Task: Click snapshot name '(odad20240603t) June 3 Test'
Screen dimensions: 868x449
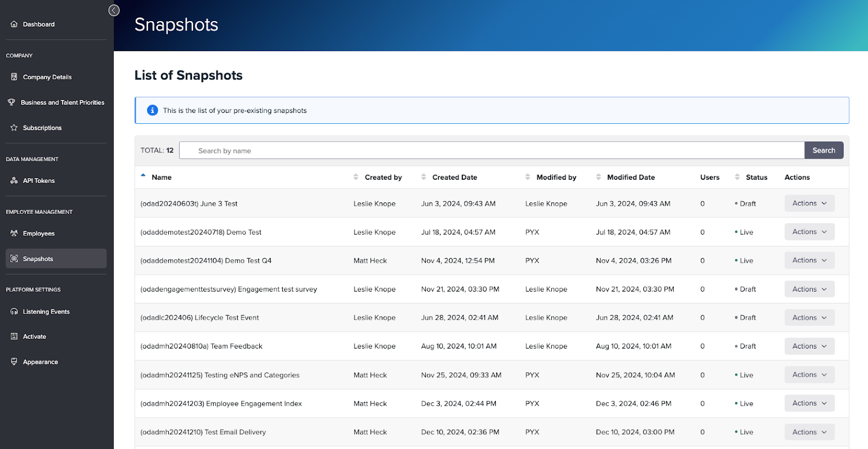Action: pos(189,204)
